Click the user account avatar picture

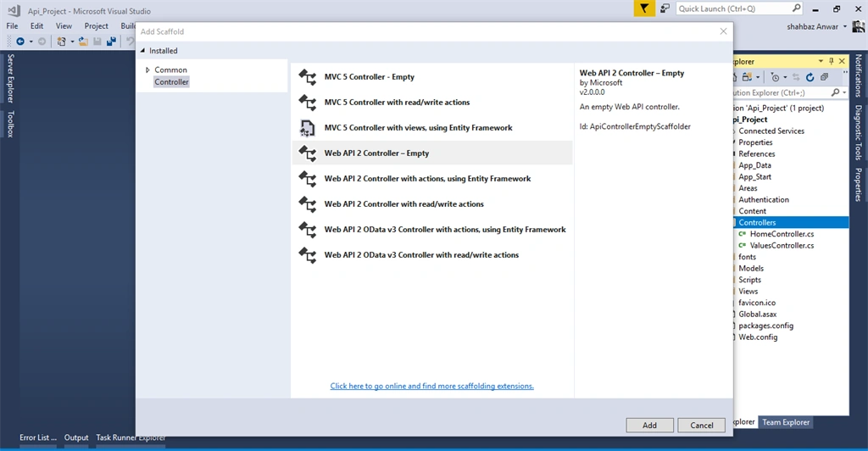point(859,26)
